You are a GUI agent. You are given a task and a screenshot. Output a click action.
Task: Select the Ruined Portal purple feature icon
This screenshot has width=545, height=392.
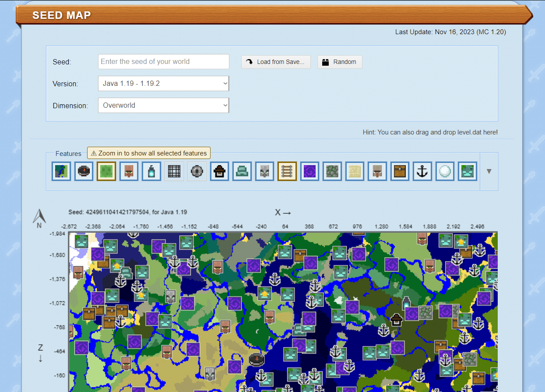310,171
